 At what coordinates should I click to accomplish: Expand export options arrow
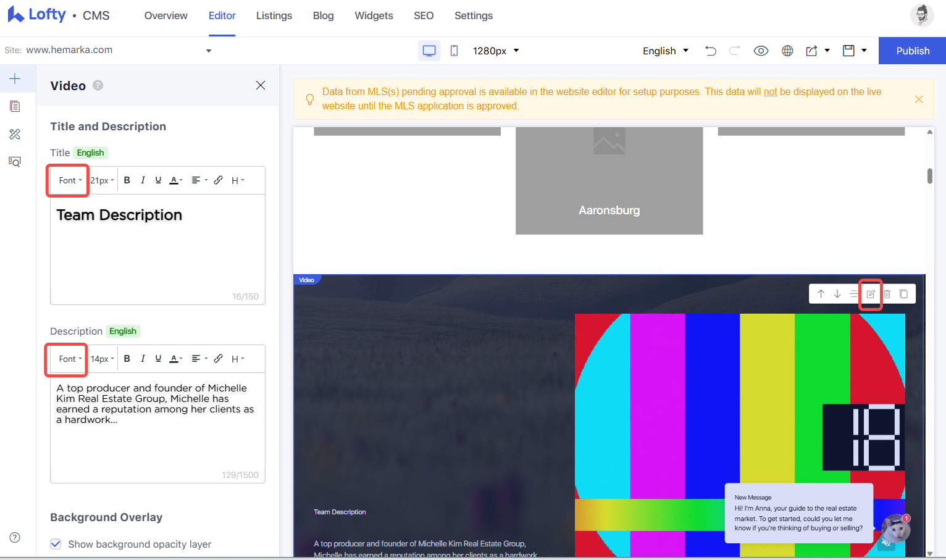[827, 51]
